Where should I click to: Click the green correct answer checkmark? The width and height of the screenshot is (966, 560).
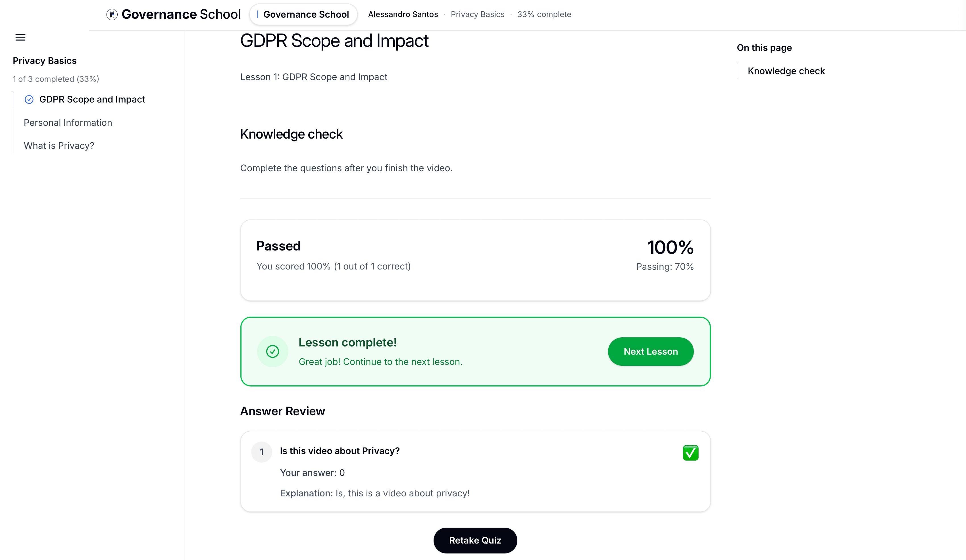(x=690, y=453)
